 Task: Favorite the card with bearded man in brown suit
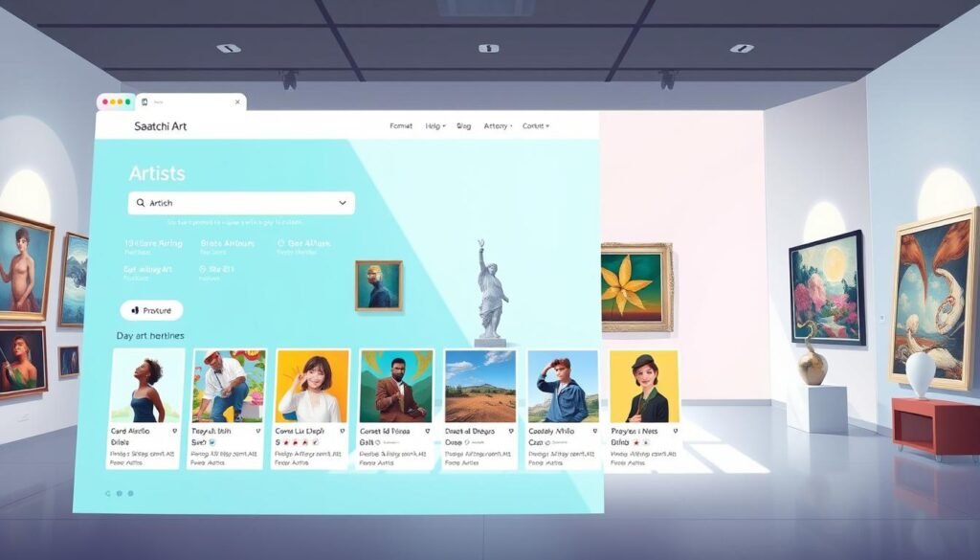(x=428, y=432)
